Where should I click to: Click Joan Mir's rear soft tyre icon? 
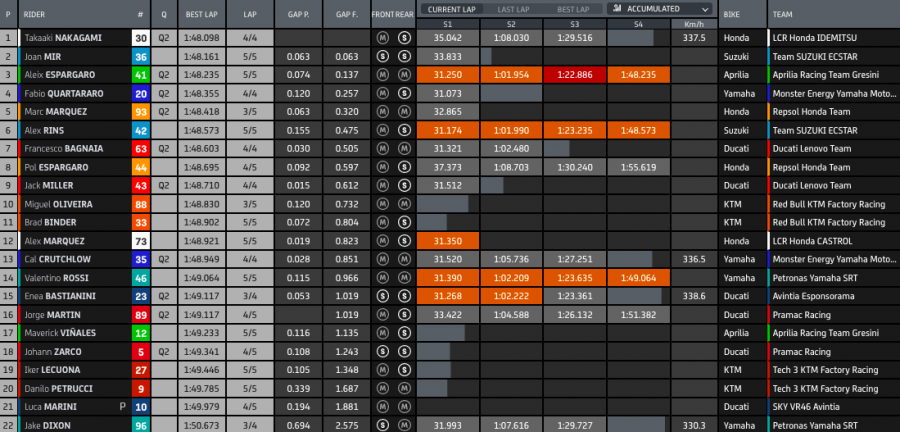[x=404, y=56]
